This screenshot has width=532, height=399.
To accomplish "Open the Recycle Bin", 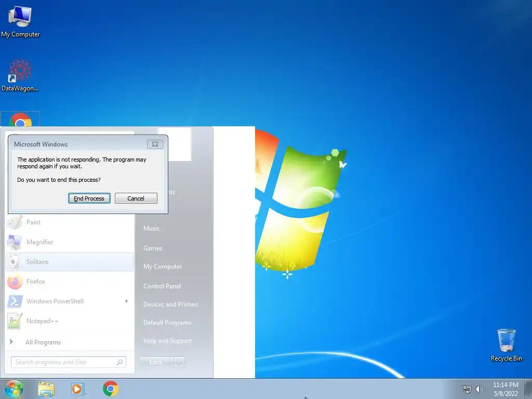I will (506, 345).
